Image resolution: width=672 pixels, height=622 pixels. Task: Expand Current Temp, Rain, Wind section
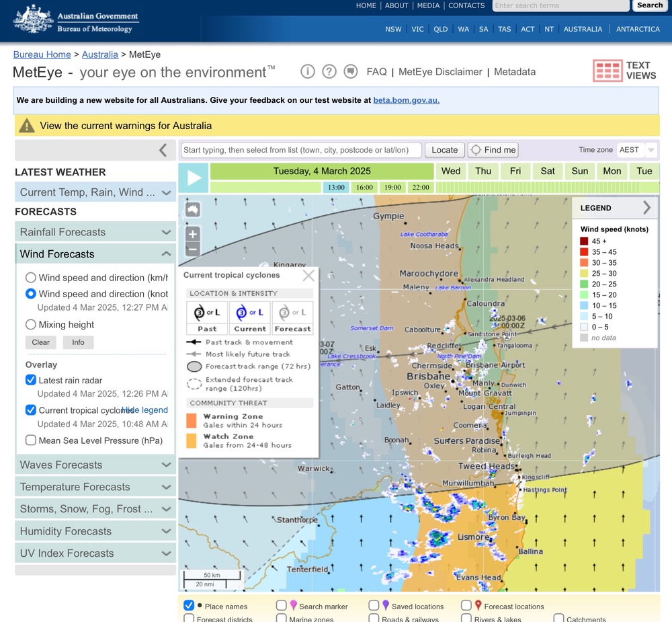[95, 192]
